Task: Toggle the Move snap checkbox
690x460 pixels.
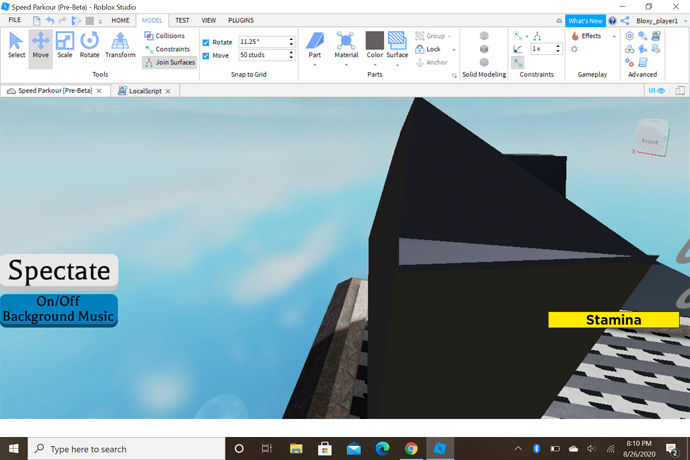Action: [x=206, y=55]
